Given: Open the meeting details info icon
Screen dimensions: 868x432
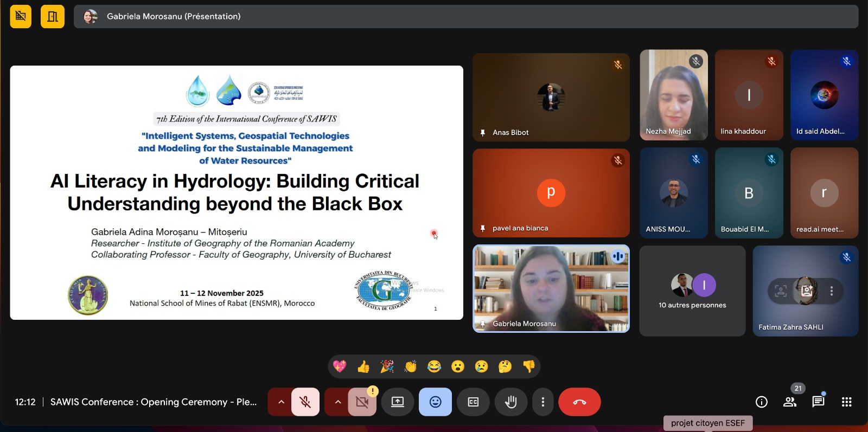Looking at the screenshot, I should point(761,402).
